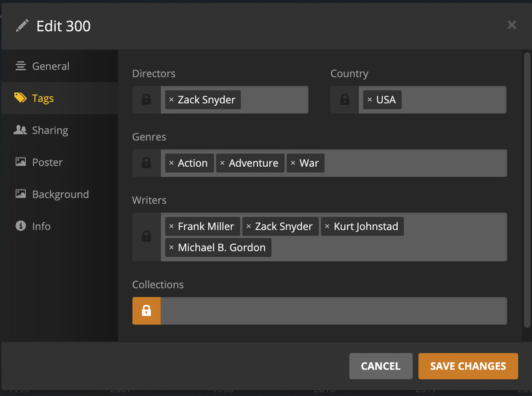Toggle the Directors field lock
Viewport: 532px width, 396px height.
(147, 100)
